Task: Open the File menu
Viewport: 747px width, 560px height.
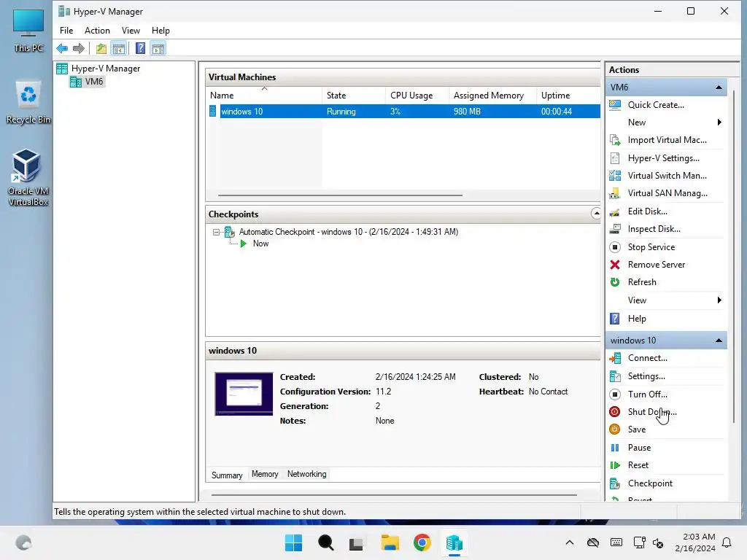Action: click(66, 31)
